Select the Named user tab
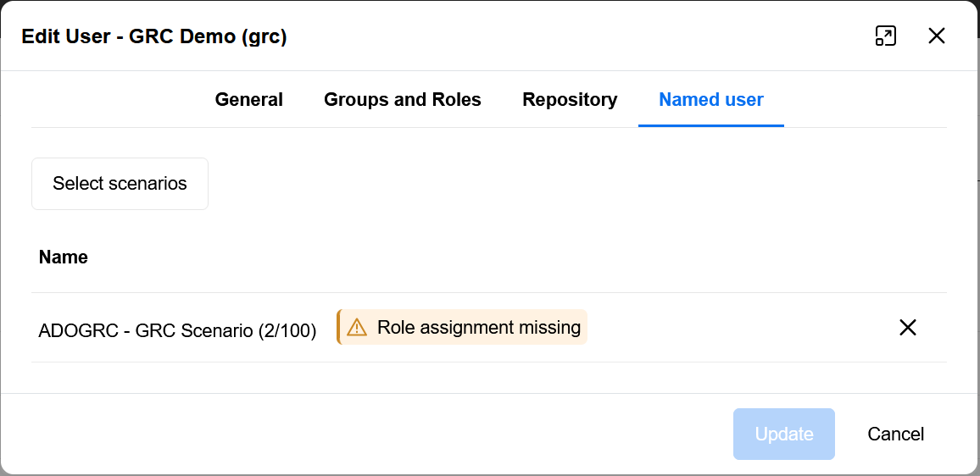Screen dimensions: 980x476 (x=710, y=100)
